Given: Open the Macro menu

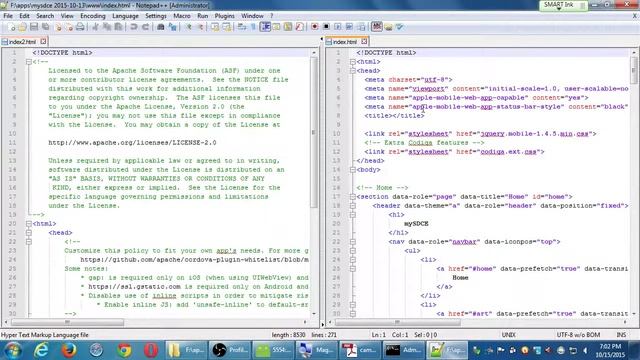Looking at the screenshot, I should click(182, 16).
